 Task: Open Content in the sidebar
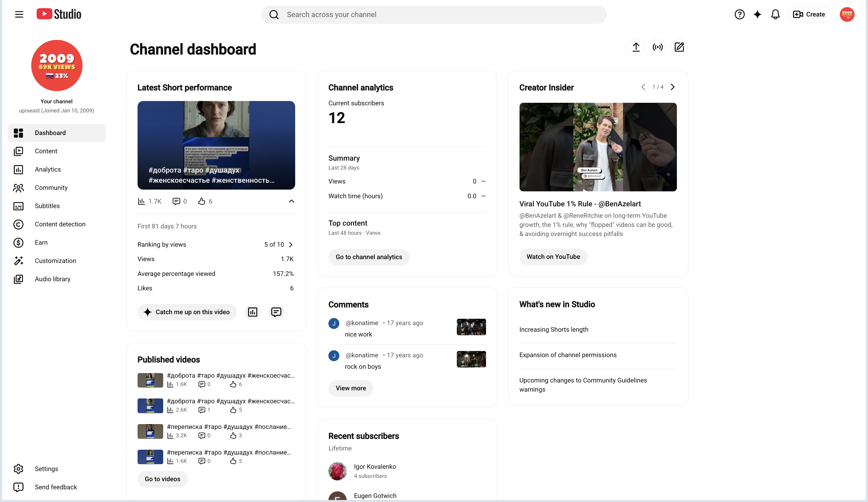[x=57, y=151]
